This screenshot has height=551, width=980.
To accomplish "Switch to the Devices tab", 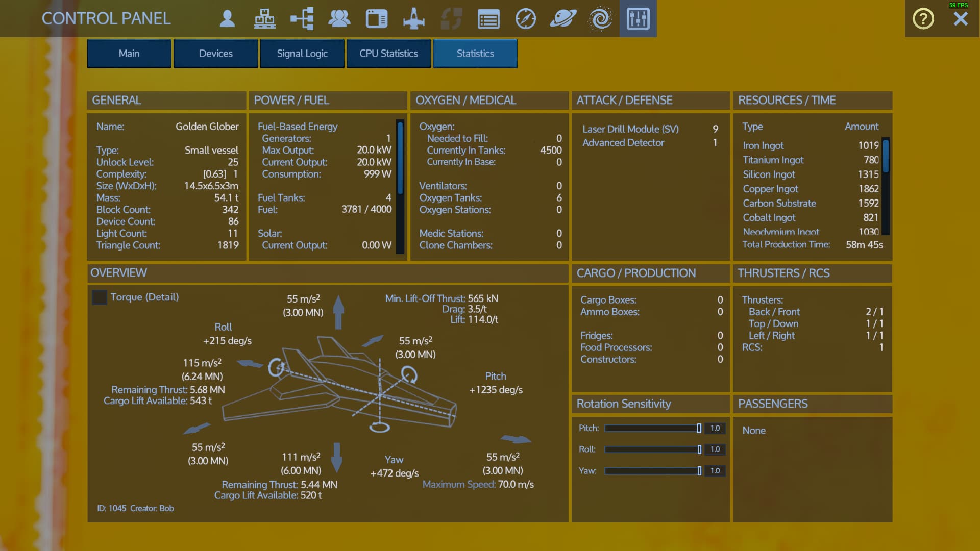I will 216,54.
